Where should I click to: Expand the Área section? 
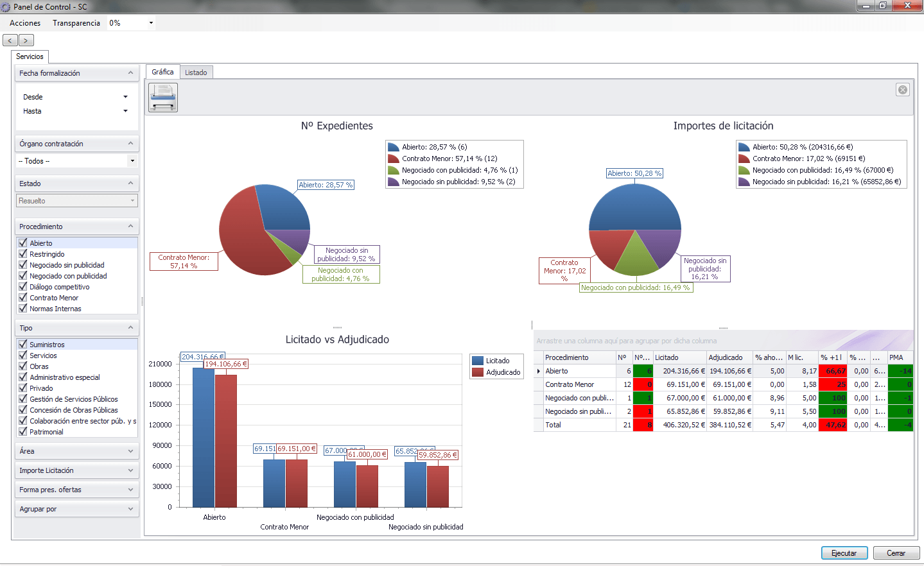pyautogui.click(x=131, y=451)
